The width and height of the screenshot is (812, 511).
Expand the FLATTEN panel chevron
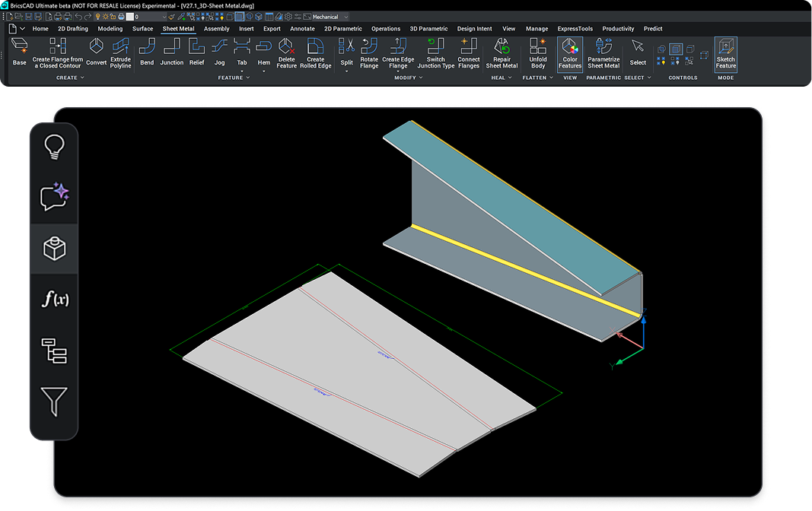pyautogui.click(x=551, y=78)
